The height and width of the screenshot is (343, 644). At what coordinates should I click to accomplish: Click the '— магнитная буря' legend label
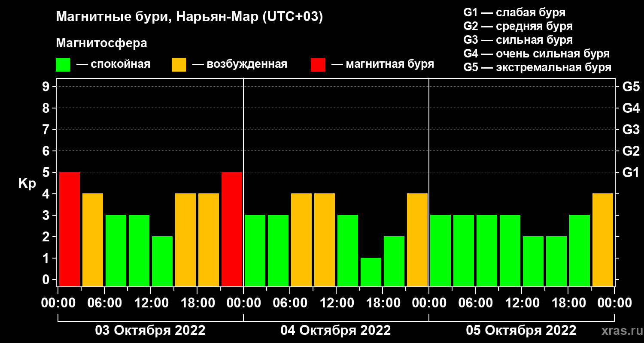(383, 65)
